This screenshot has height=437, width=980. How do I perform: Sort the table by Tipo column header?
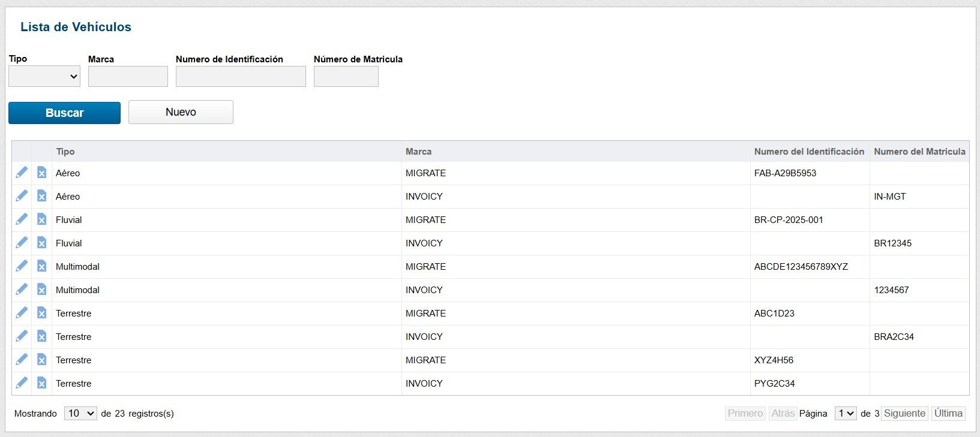click(x=65, y=152)
